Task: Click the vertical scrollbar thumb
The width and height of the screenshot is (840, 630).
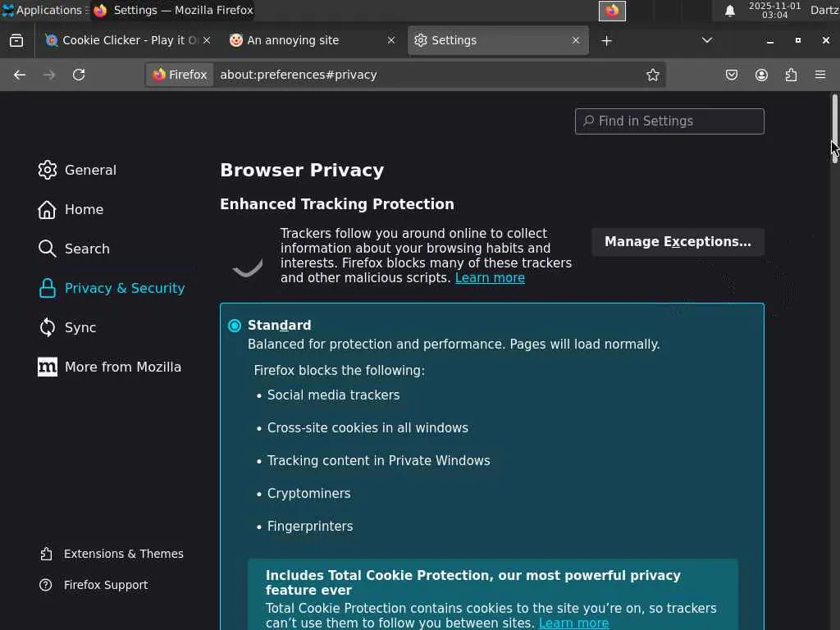Action: 835,128
